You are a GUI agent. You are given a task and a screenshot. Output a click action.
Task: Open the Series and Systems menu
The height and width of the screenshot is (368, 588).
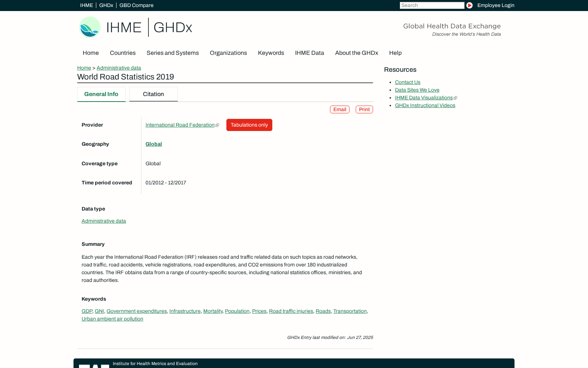tap(173, 53)
